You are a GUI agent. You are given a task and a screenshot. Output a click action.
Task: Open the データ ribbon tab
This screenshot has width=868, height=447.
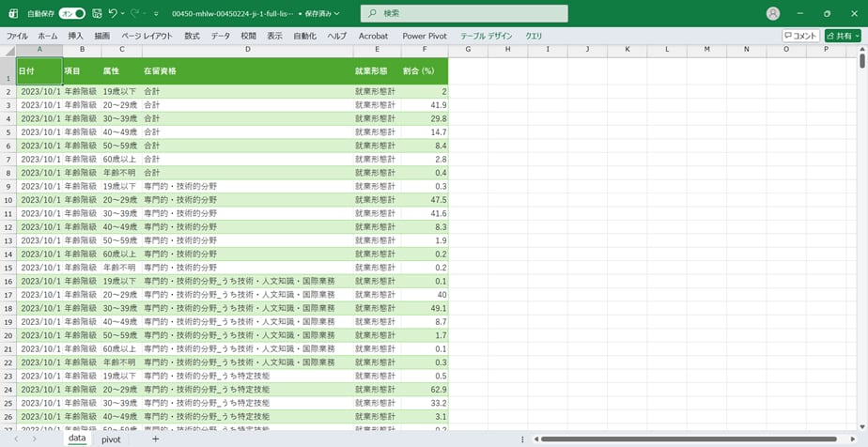click(x=221, y=36)
